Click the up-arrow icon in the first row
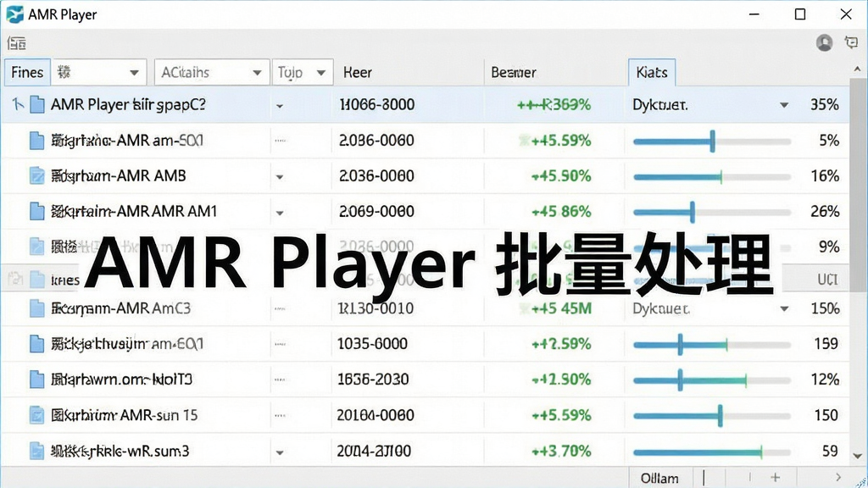Image resolution: width=868 pixels, height=488 pixels. [x=18, y=104]
